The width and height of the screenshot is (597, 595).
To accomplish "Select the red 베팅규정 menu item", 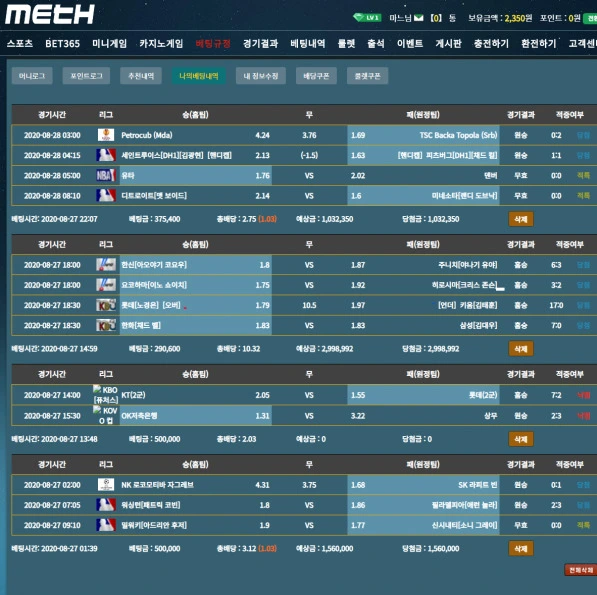I will pyautogui.click(x=213, y=43).
